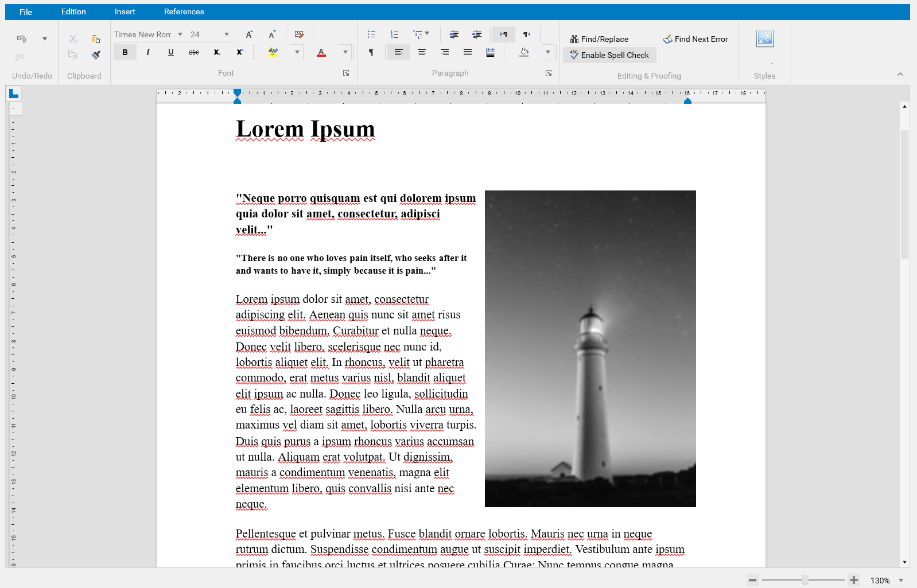
Task: Click the Styles gallery image icon
Action: tap(764, 38)
